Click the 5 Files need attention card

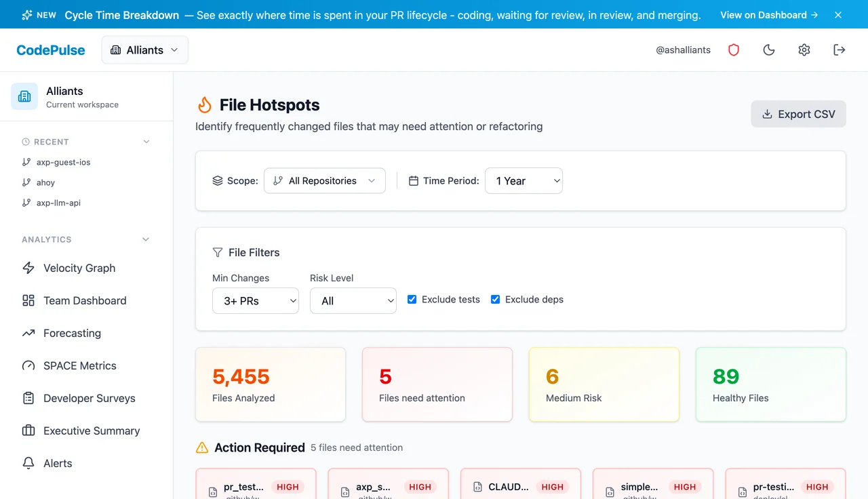[x=437, y=384]
